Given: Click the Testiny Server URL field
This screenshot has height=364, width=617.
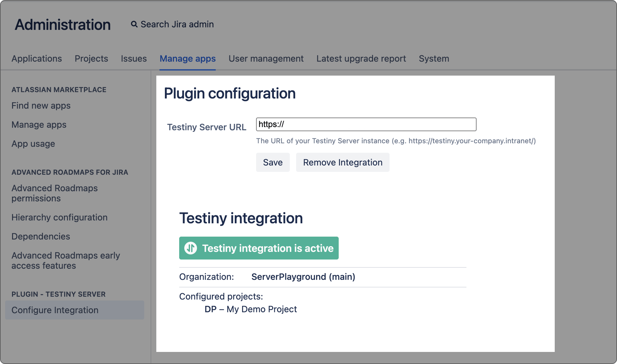Looking at the screenshot, I should (x=366, y=124).
